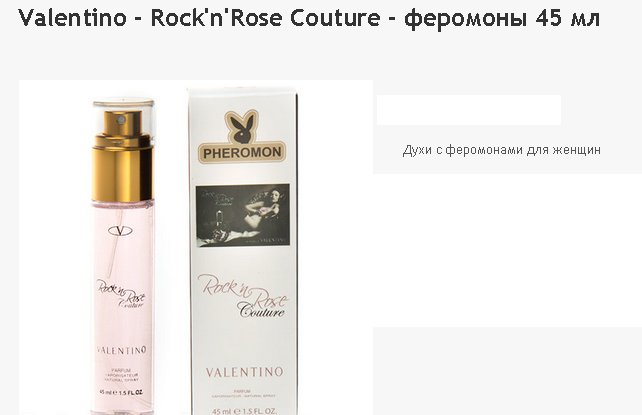Image resolution: width=642 pixels, height=415 pixels.
Task: Click the Rock'n Rose Couture script on box
Action: (243, 295)
